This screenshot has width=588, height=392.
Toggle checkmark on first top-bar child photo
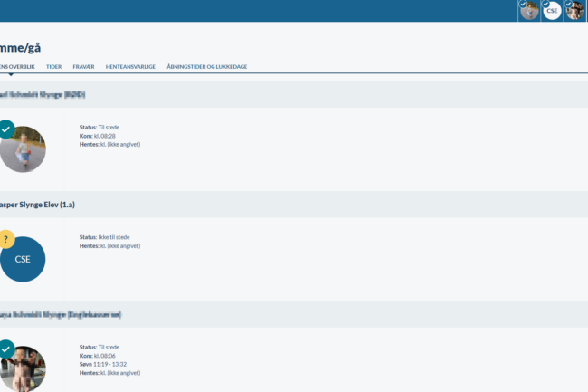coord(523,5)
